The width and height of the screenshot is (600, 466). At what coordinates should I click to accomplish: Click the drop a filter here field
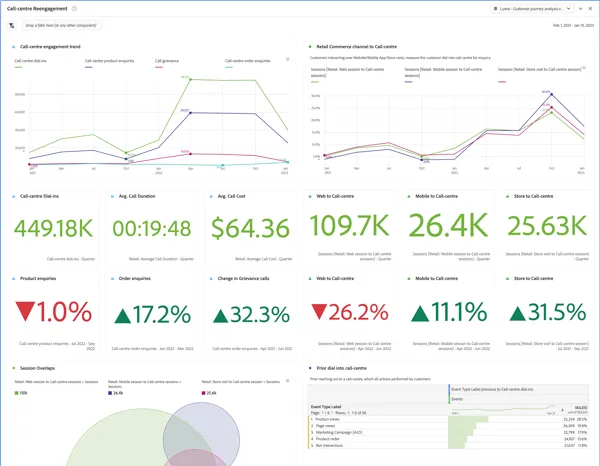point(62,26)
